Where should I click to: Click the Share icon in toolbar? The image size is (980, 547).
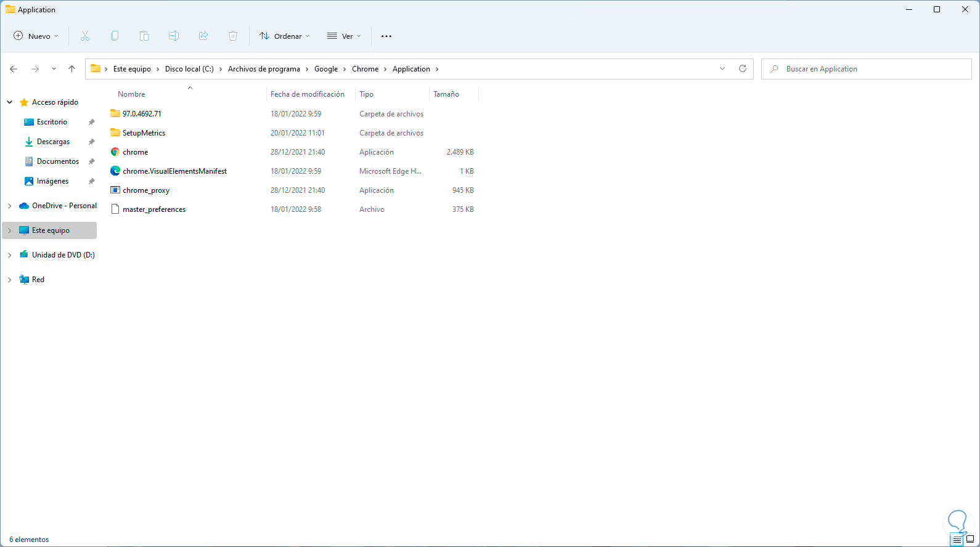(203, 36)
